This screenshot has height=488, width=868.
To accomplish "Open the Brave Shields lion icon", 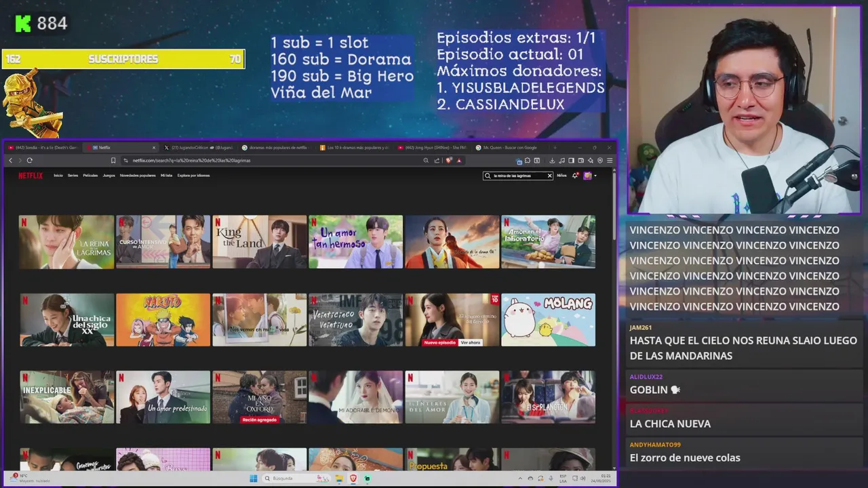I will pos(448,161).
